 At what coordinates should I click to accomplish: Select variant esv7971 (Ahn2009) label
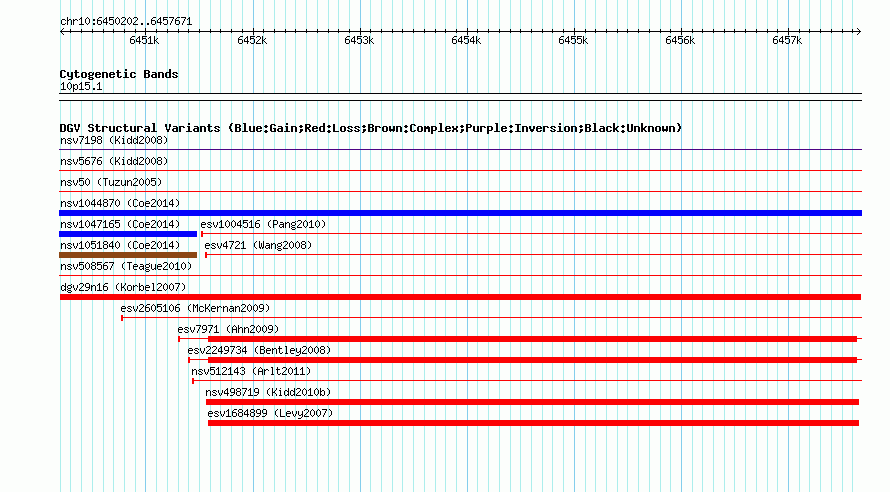[x=228, y=329]
